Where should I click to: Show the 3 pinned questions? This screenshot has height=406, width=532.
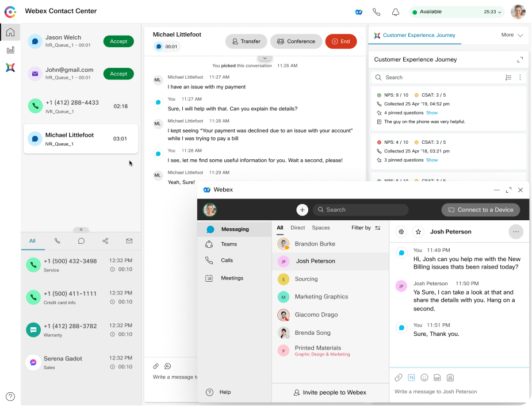click(x=431, y=160)
